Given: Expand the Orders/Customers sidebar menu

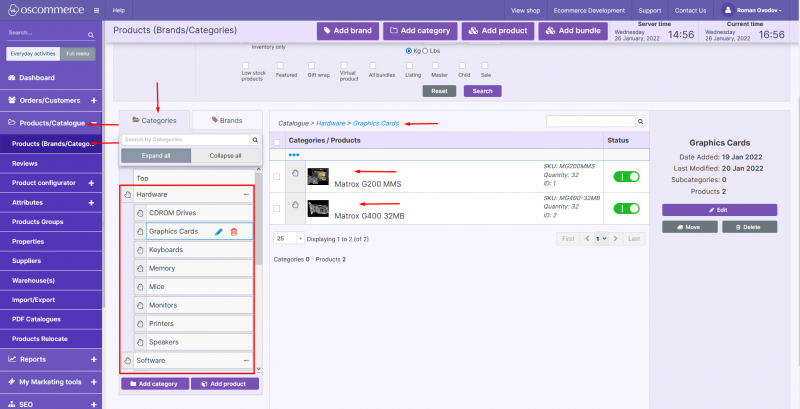Looking at the screenshot, I should point(93,100).
